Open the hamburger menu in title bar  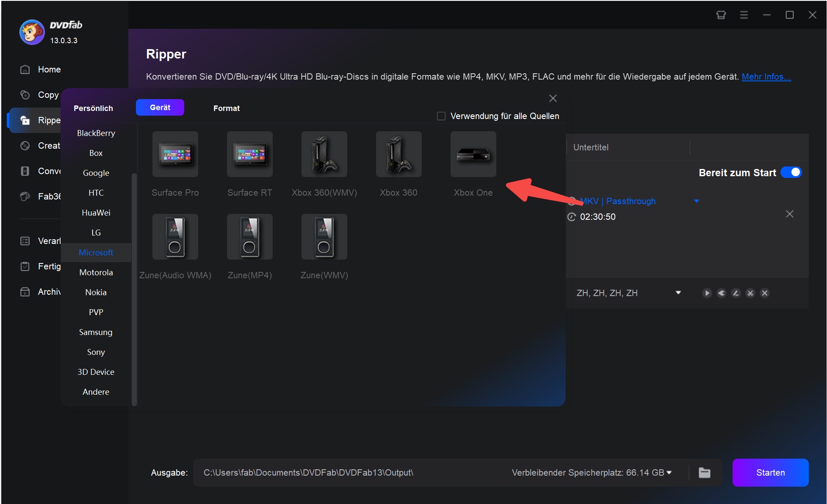(744, 15)
